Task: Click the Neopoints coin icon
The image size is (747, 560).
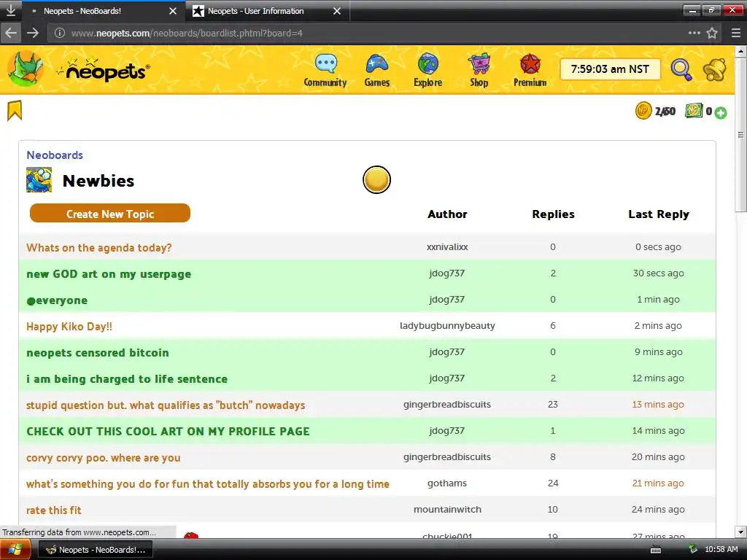Action: tap(643, 111)
